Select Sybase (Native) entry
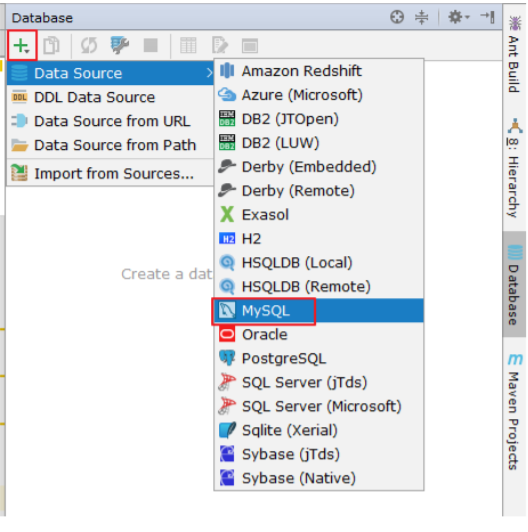The image size is (528, 532). [319, 478]
